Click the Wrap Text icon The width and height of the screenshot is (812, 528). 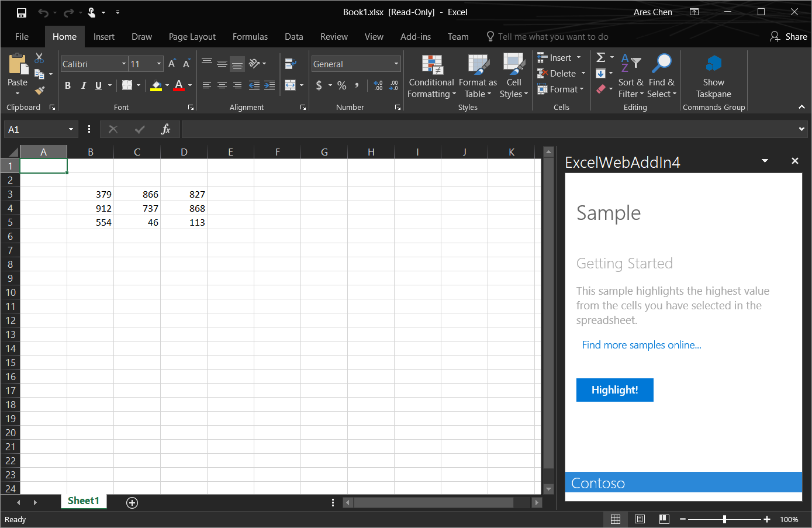pos(291,64)
